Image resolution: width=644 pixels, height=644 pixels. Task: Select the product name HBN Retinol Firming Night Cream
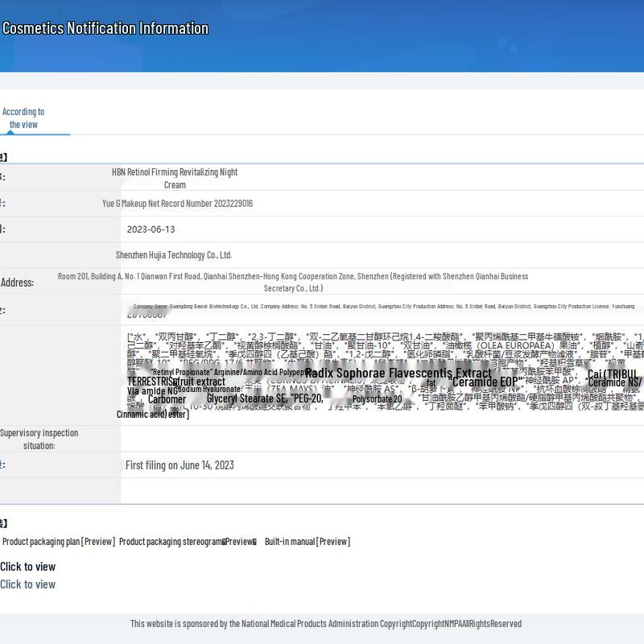coord(175,178)
